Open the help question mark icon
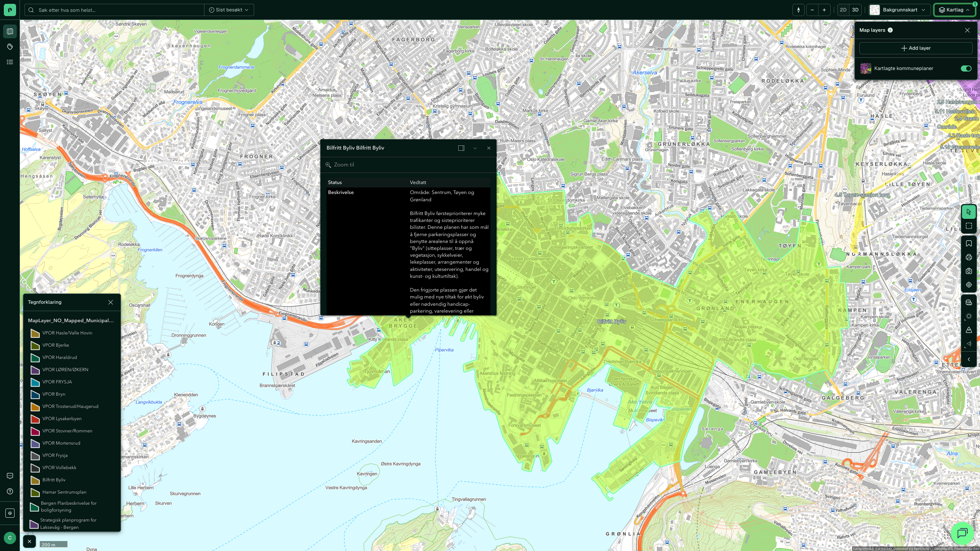The height and width of the screenshot is (551, 980). [x=10, y=491]
